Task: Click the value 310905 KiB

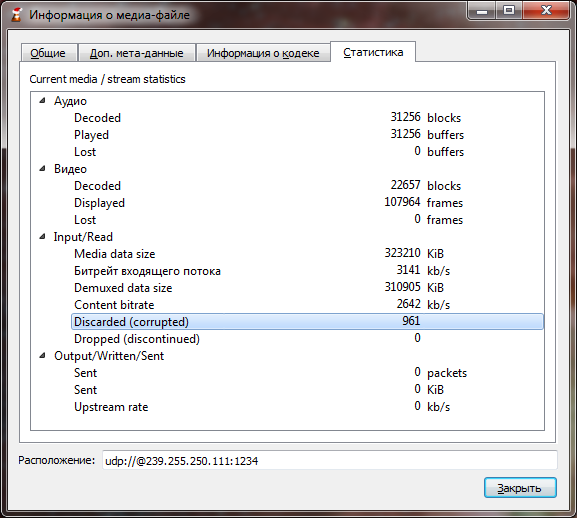Action: pyautogui.click(x=414, y=287)
